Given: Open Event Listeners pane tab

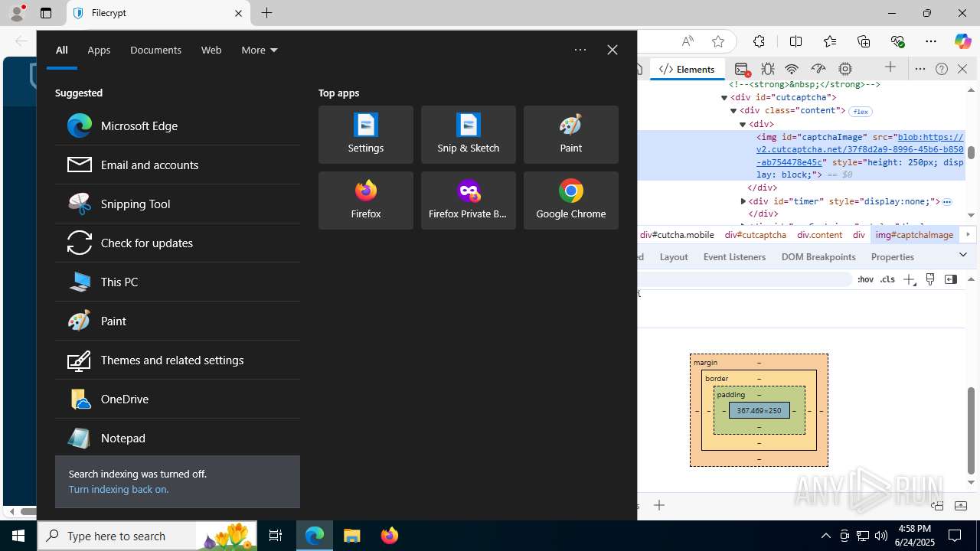Looking at the screenshot, I should [x=734, y=257].
